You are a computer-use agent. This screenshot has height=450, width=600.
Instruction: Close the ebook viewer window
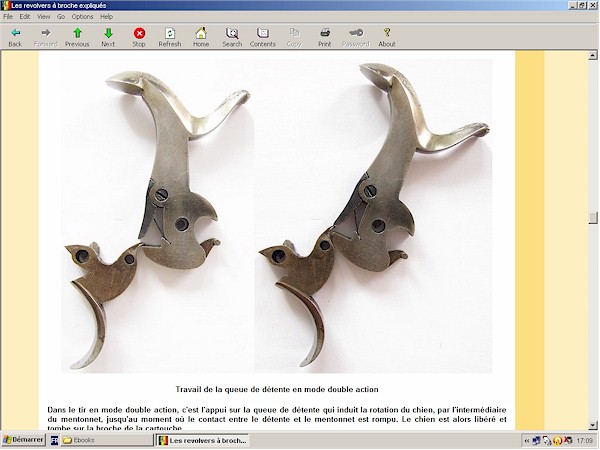(592, 5)
